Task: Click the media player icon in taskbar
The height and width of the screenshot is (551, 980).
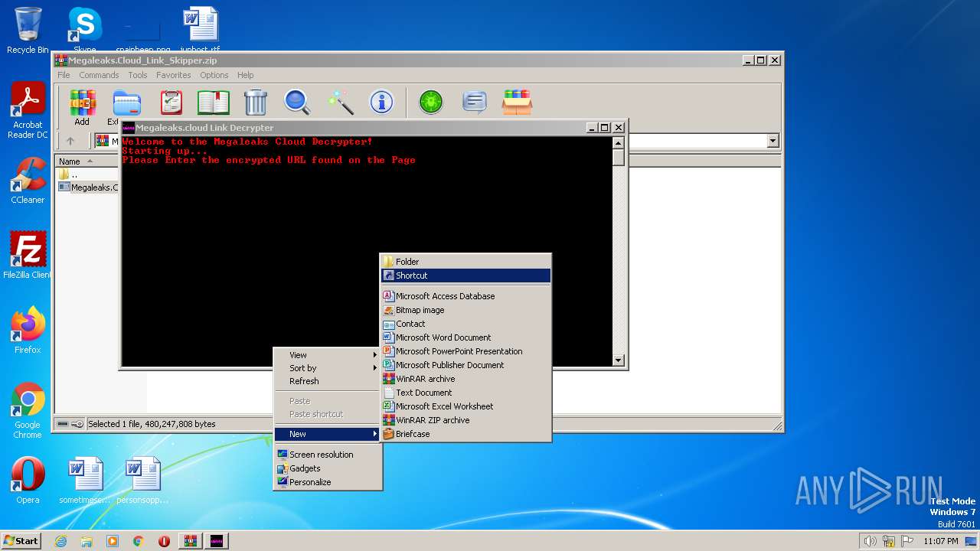Action: pyautogui.click(x=113, y=540)
